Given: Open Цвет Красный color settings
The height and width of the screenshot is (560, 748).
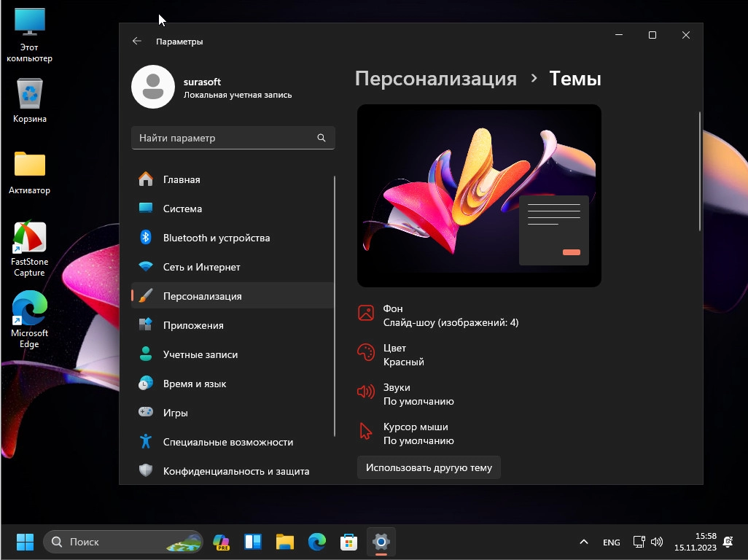Looking at the screenshot, I should pos(391,355).
